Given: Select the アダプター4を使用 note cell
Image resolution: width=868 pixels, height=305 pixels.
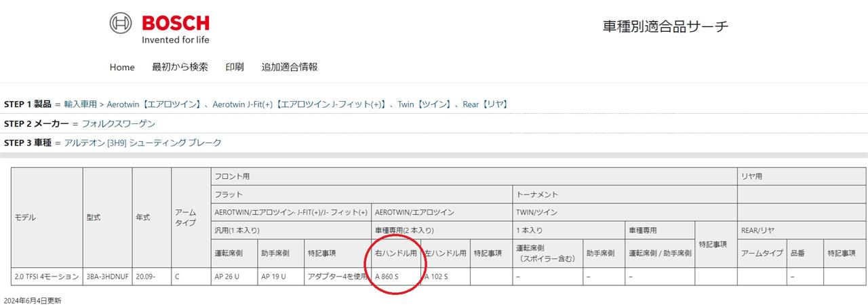Looking at the screenshot, I should 337,277.
